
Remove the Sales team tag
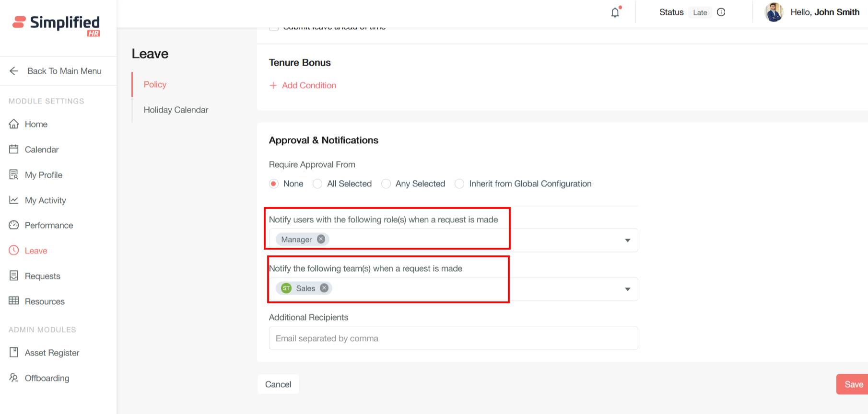(324, 288)
